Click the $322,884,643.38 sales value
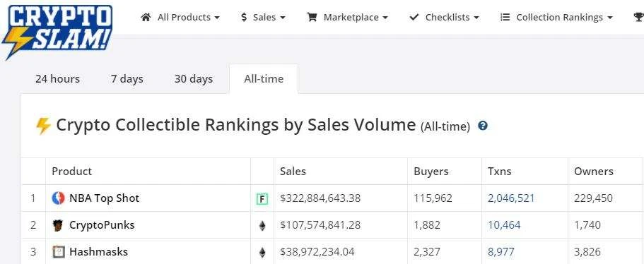The height and width of the screenshot is (264, 644). (320, 198)
